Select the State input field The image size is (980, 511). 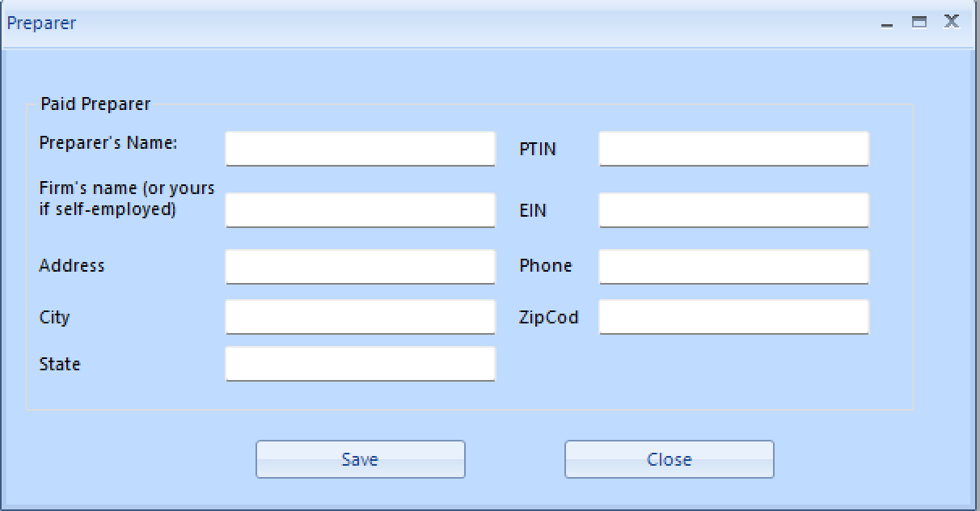360,364
